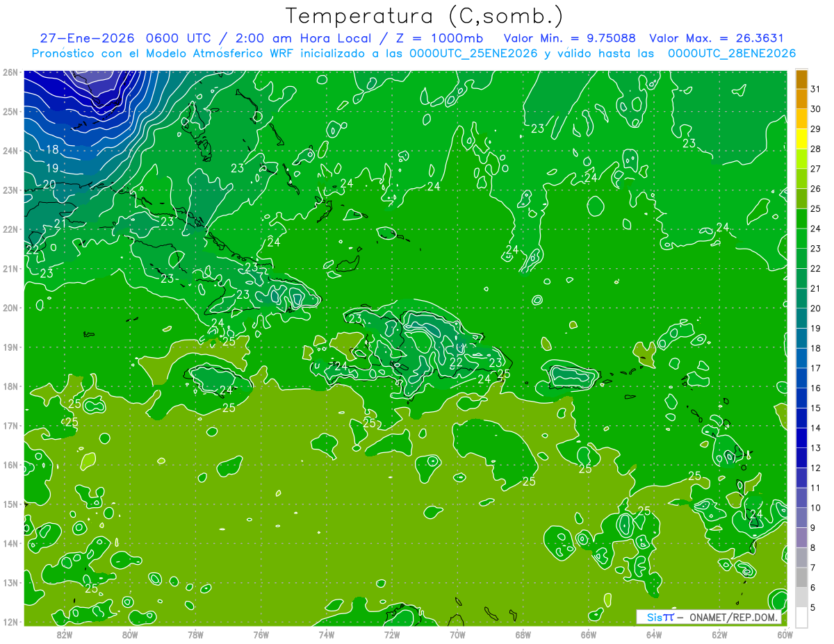
Task: Click legend value "26"
Action: click(x=816, y=189)
